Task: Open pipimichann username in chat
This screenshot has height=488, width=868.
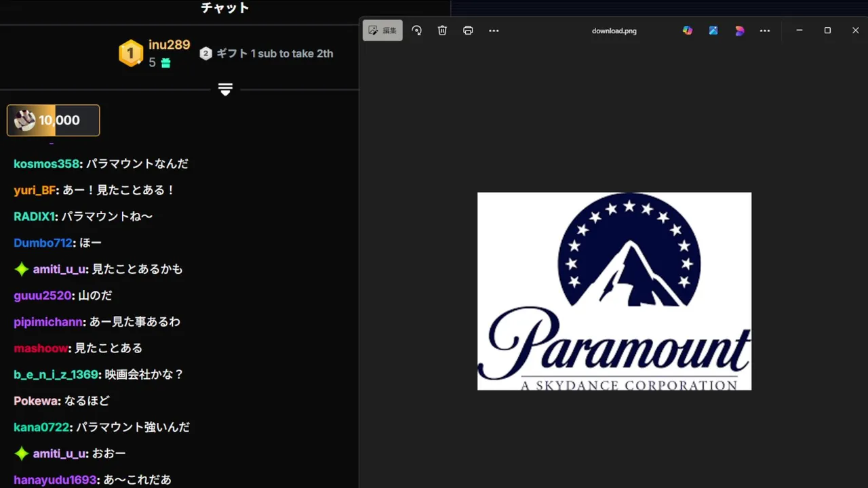Action: point(48,322)
